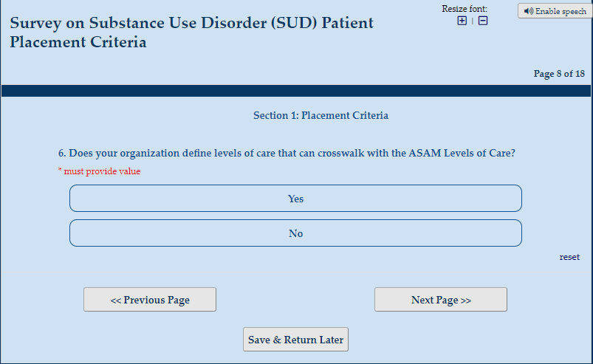Click the red must provide value notice
This screenshot has height=364, width=593.
tap(99, 171)
